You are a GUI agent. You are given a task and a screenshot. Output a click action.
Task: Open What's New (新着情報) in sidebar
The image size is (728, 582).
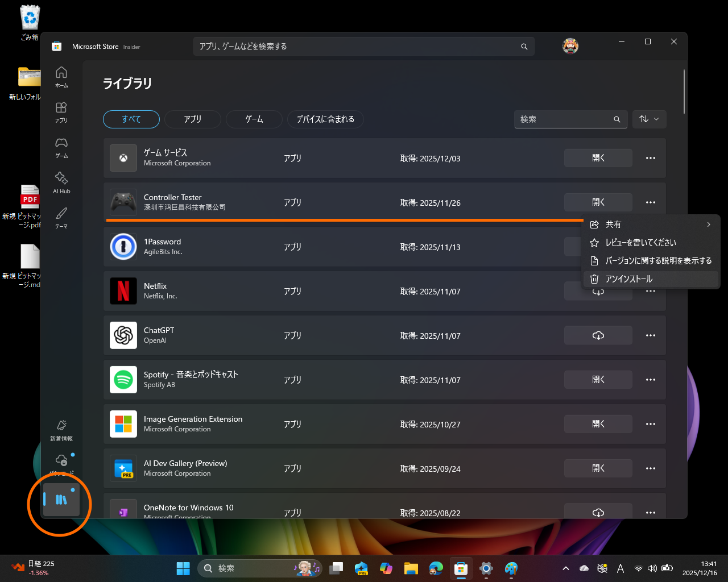point(61,430)
